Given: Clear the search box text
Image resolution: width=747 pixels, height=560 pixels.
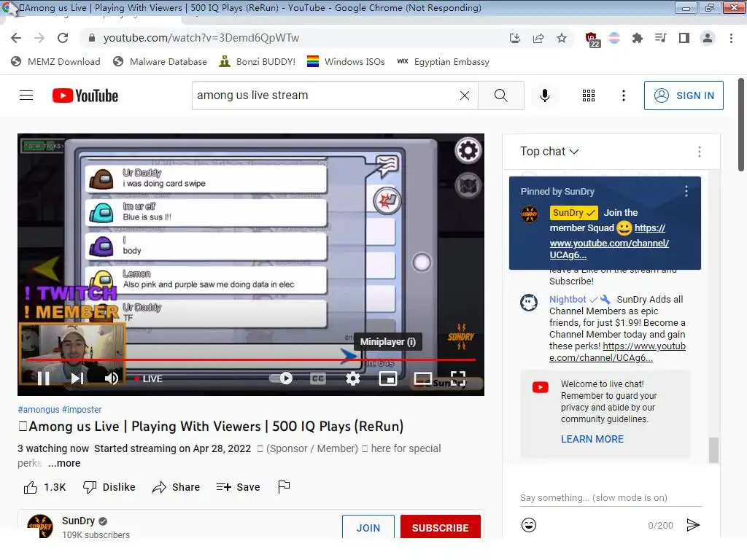Looking at the screenshot, I should pyautogui.click(x=465, y=96).
